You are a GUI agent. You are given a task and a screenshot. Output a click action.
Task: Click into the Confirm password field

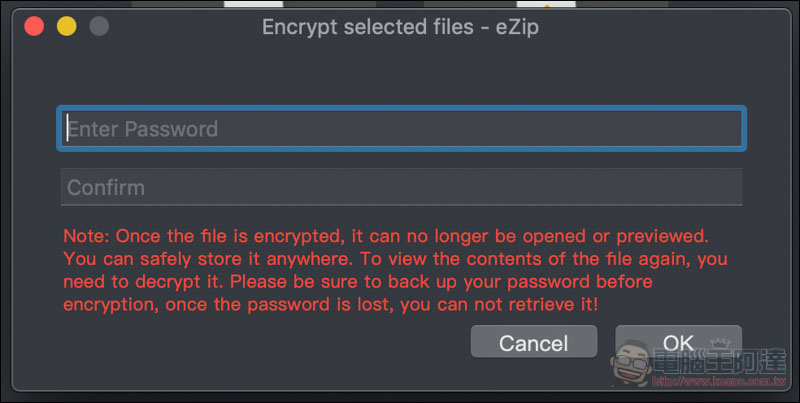click(x=402, y=187)
